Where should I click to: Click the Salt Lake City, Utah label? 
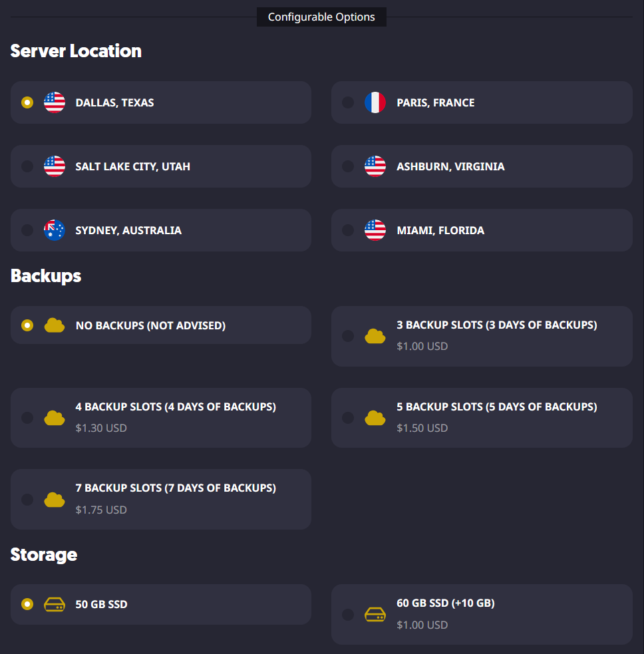132,166
